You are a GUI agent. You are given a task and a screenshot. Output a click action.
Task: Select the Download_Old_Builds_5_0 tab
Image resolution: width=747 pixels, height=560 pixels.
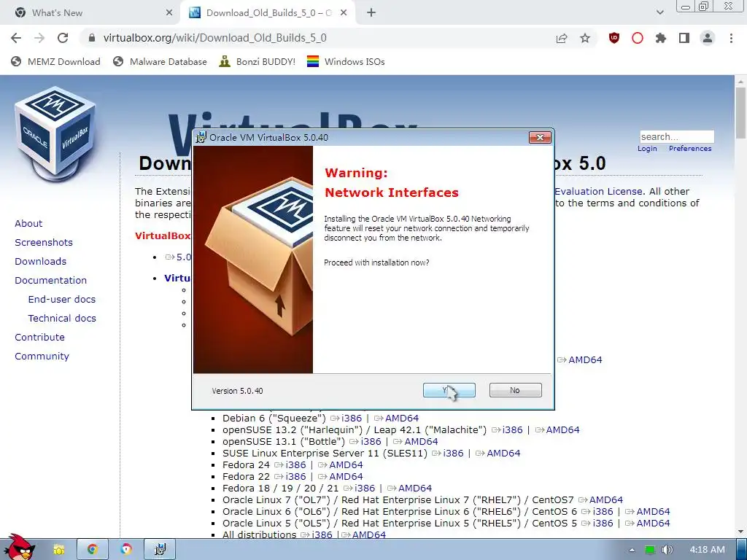(x=267, y=13)
